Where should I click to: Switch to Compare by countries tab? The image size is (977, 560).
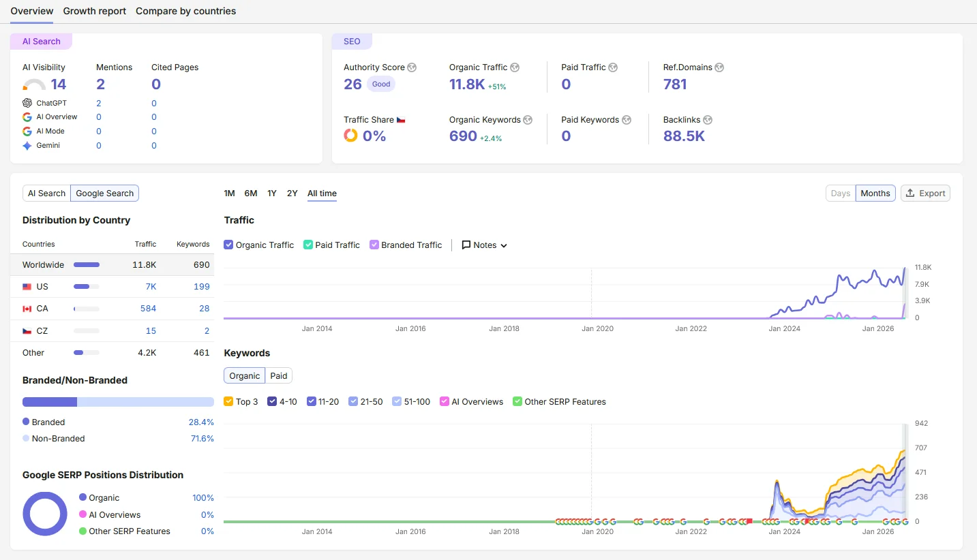(186, 11)
